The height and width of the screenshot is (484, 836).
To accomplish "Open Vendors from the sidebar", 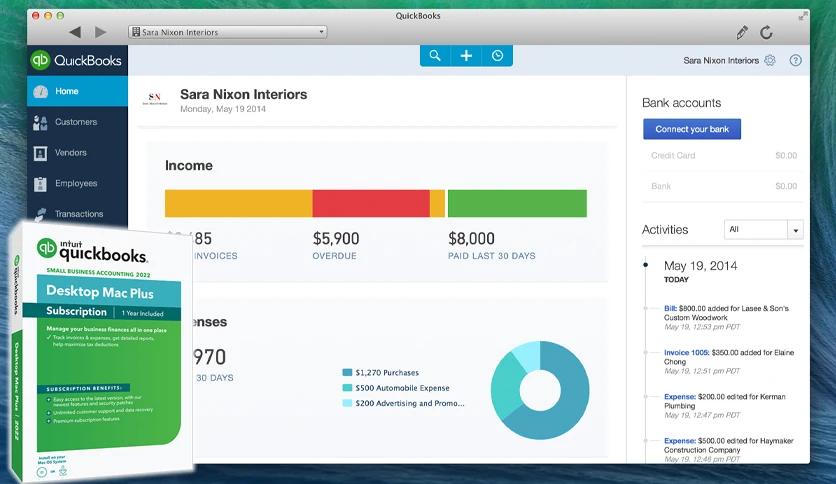I will (71, 153).
